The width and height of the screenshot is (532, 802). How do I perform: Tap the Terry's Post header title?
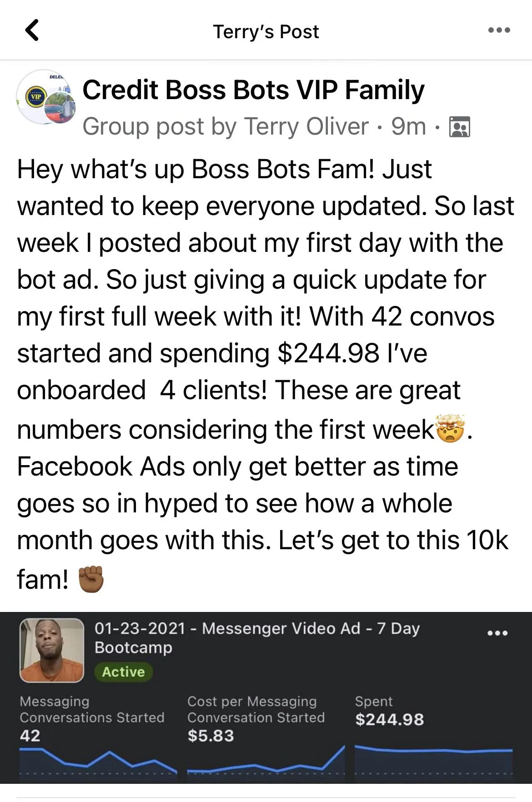[266, 32]
